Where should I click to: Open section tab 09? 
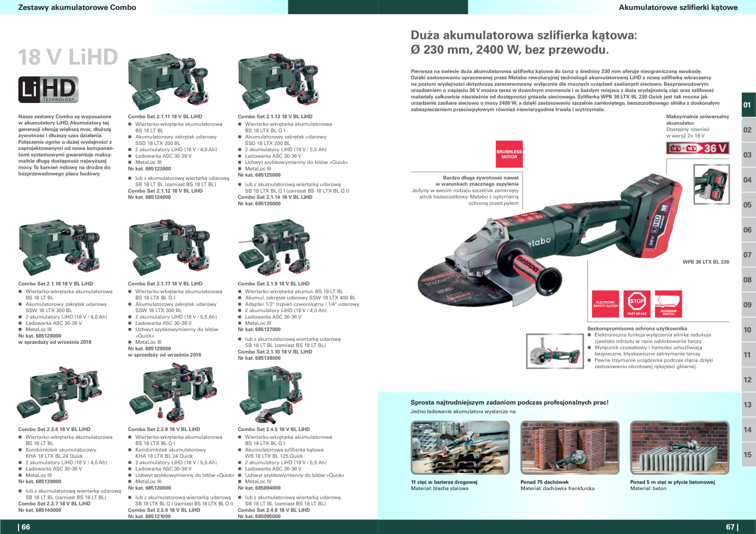coord(747,305)
